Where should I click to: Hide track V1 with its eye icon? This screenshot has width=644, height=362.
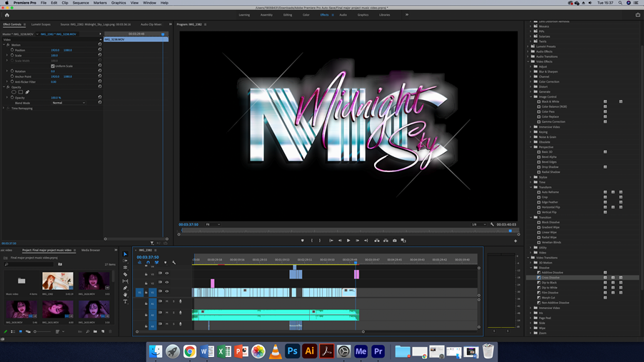[x=167, y=291]
